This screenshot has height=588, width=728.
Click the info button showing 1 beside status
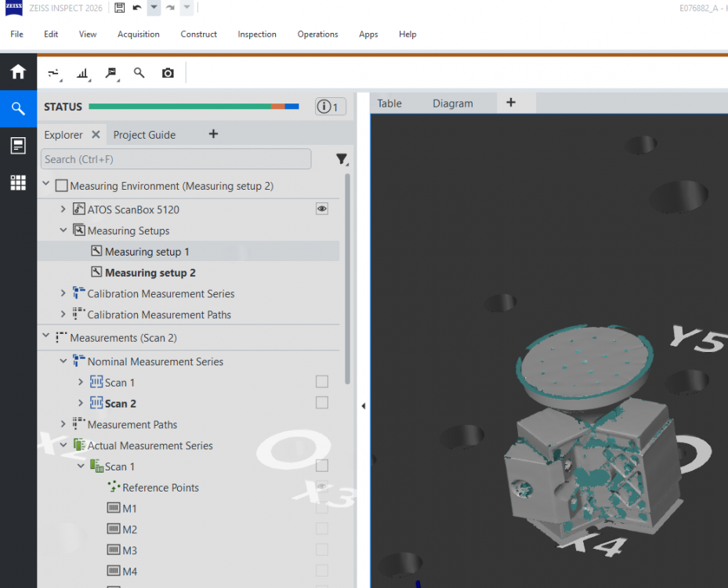click(x=330, y=107)
